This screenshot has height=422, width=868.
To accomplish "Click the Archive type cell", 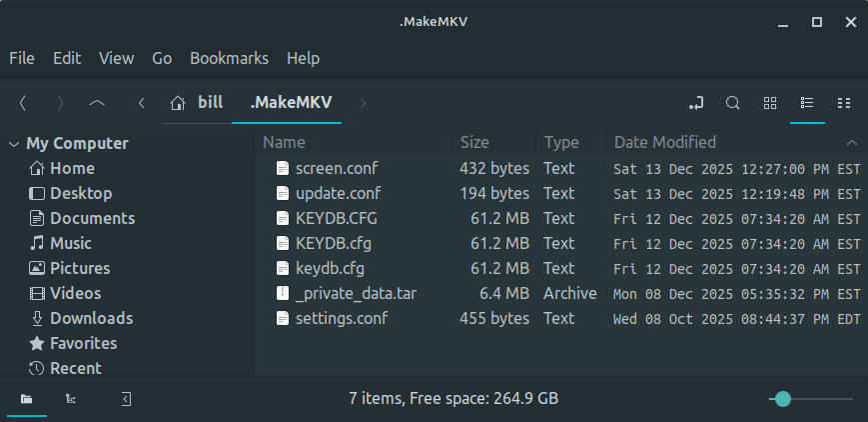I will tap(569, 293).
